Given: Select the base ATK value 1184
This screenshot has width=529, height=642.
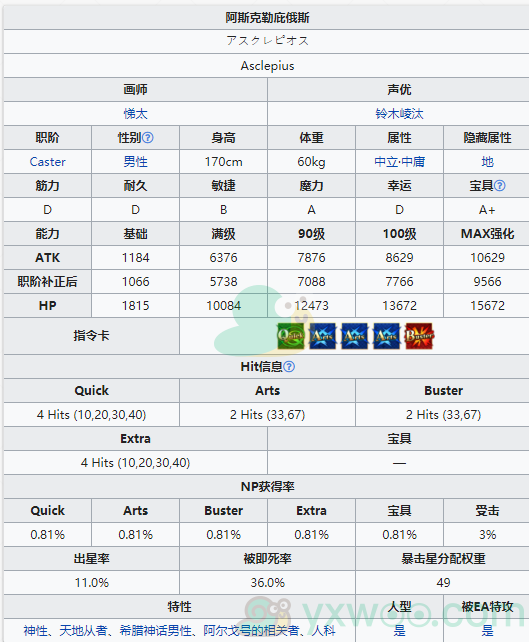Looking at the screenshot, I should point(136,258).
